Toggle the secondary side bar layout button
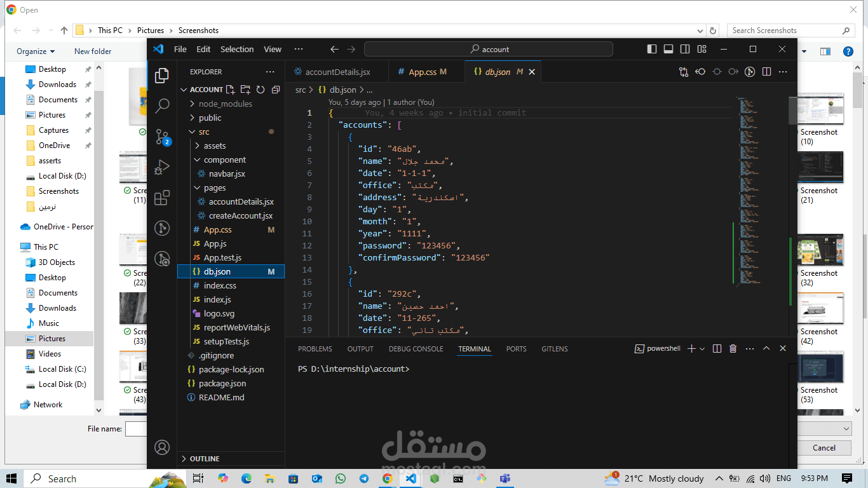 click(685, 49)
